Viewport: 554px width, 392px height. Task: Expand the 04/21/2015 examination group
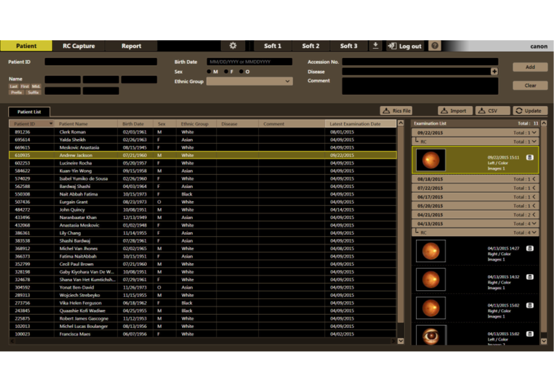tap(534, 215)
